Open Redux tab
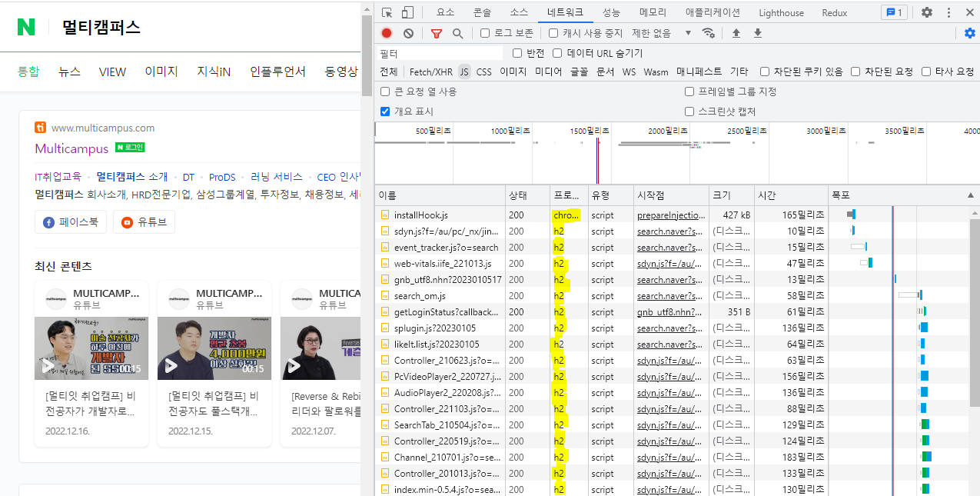The image size is (980, 496). (835, 12)
